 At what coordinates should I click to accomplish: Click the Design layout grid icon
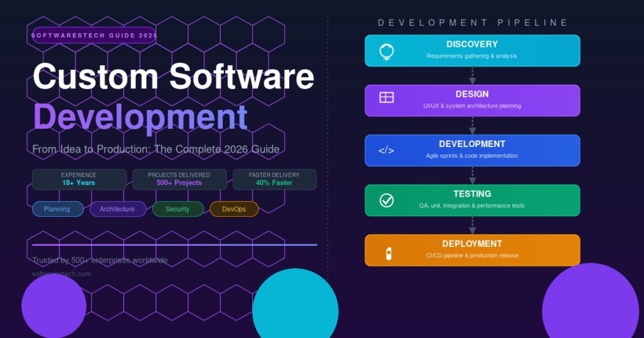(387, 97)
